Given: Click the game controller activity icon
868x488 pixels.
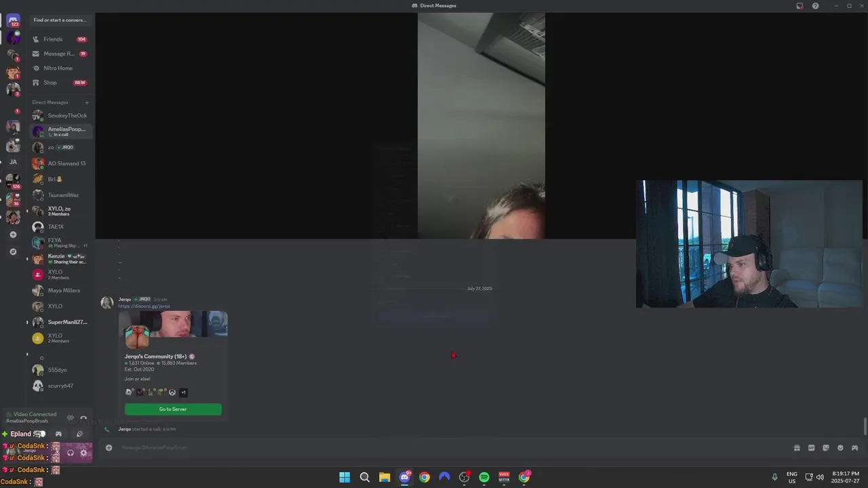Looking at the screenshot, I should point(58,434).
